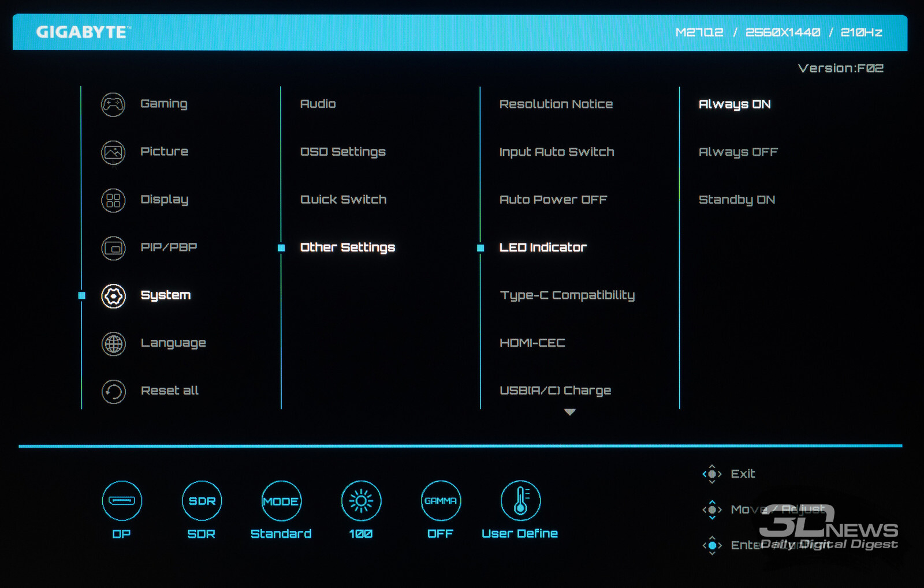Expand the OSD Settings submenu
This screenshot has height=588, width=924.
coord(342,152)
